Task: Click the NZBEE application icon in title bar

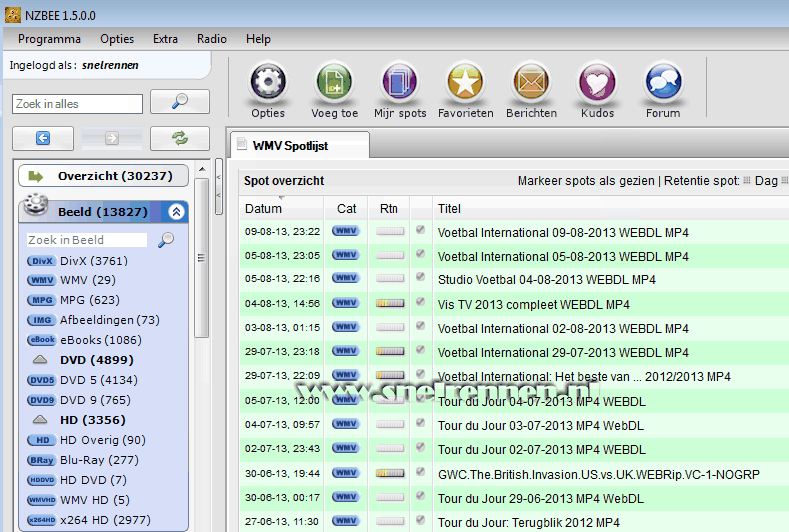Action: pyautogui.click(x=13, y=15)
